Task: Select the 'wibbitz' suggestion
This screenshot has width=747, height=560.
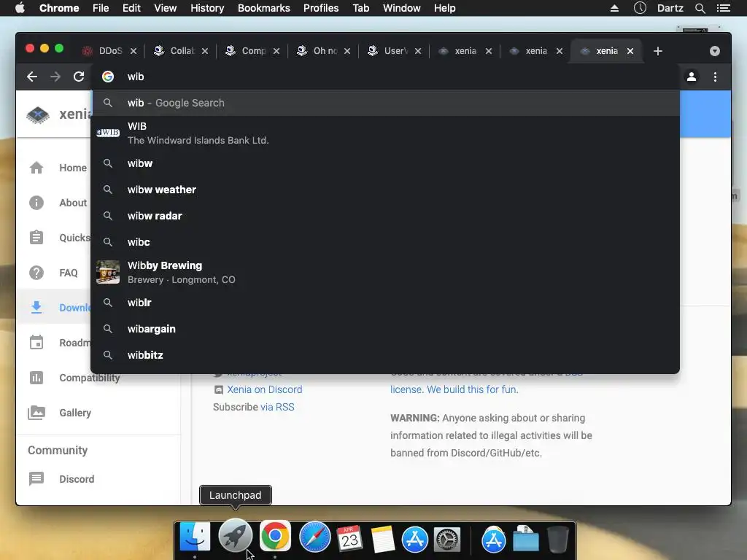Action: pyautogui.click(x=385, y=355)
